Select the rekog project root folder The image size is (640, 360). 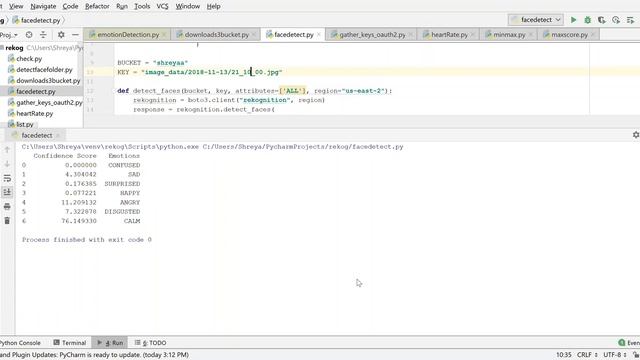coord(14,48)
